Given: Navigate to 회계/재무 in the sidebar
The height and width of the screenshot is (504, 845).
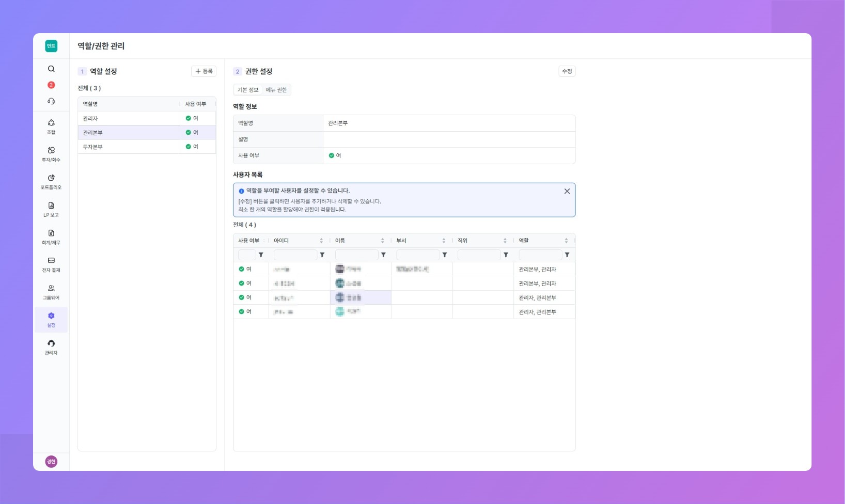Looking at the screenshot, I should pyautogui.click(x=51, y=237).
